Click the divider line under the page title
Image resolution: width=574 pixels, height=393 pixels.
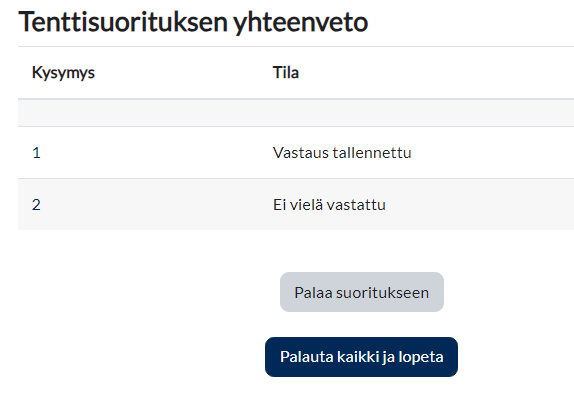[296, 46]
